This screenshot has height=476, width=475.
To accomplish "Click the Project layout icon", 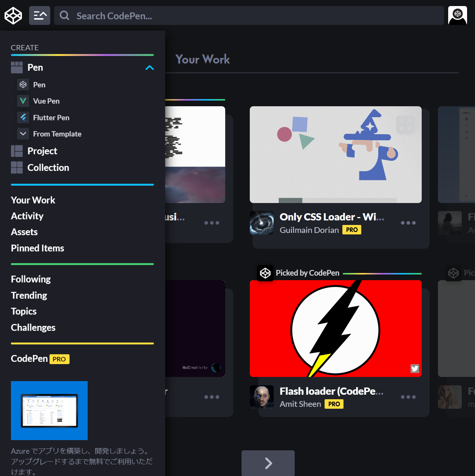I will click(x=17, y=151).
